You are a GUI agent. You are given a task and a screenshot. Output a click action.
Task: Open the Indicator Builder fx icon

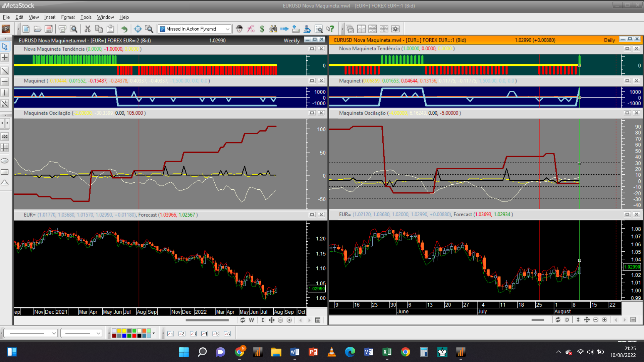tap(251, 29)
